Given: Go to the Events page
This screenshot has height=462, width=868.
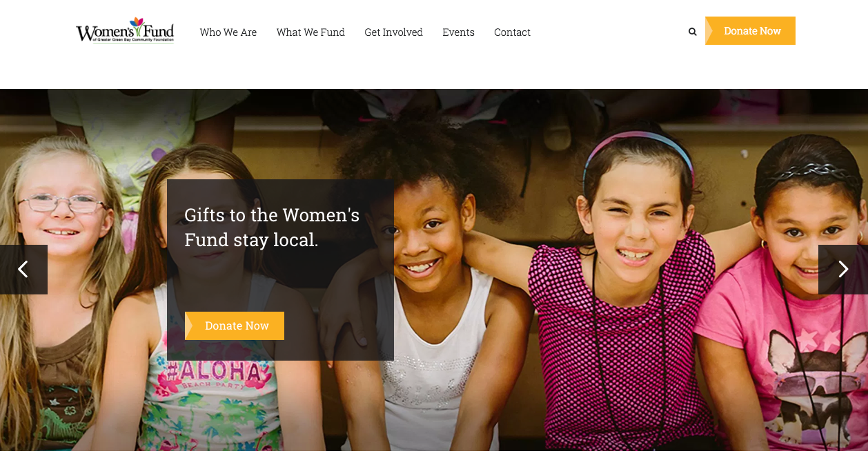Looking at the screenshot, I should [458, 32].
